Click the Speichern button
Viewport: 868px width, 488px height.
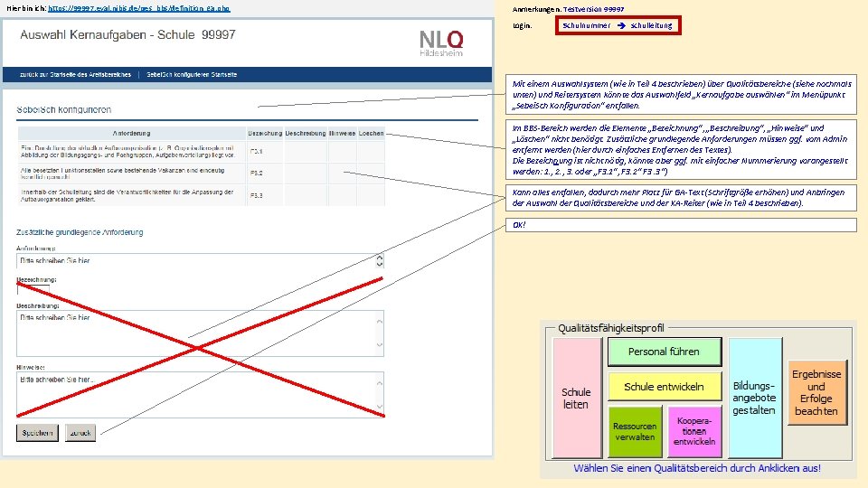(37, 433)
